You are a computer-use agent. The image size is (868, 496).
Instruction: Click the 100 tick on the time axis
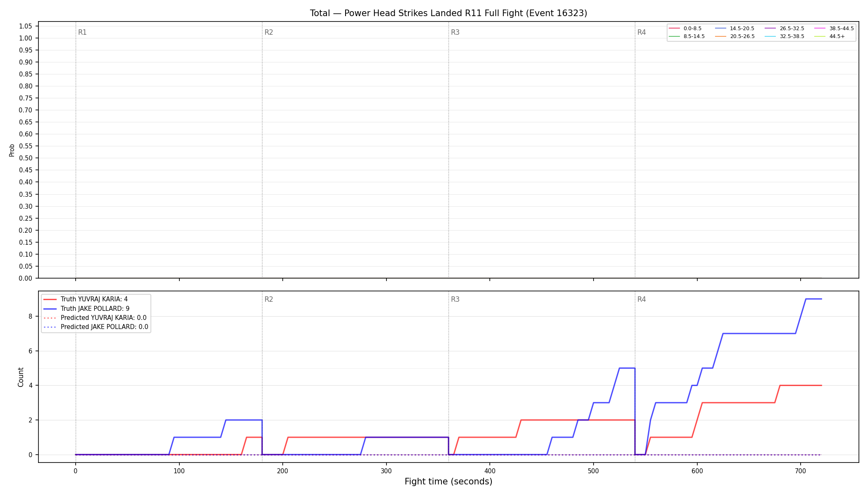point(179,470)
